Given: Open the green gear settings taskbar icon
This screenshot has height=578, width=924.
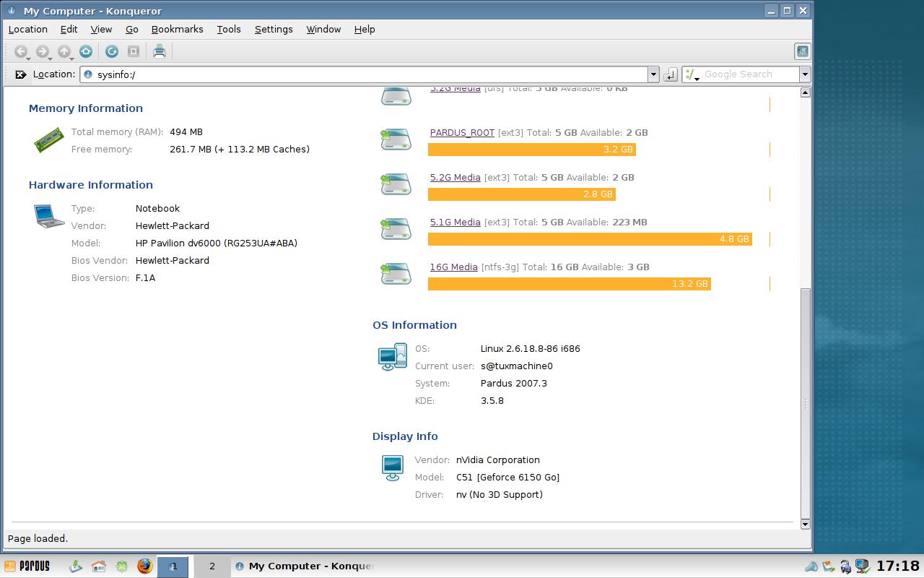Looking at the screenshot, I should [122, 566].
